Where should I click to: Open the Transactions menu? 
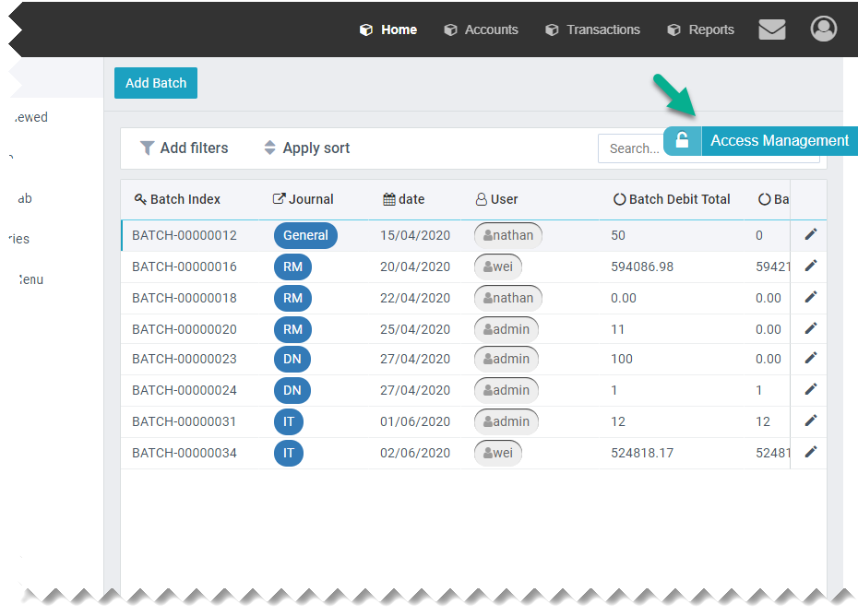[x=592, y=30]
